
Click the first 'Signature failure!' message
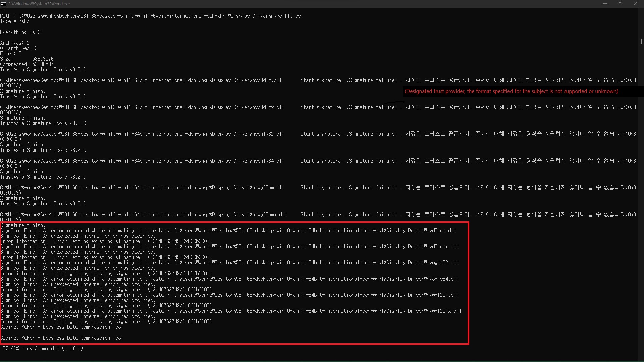coord(372,80)
